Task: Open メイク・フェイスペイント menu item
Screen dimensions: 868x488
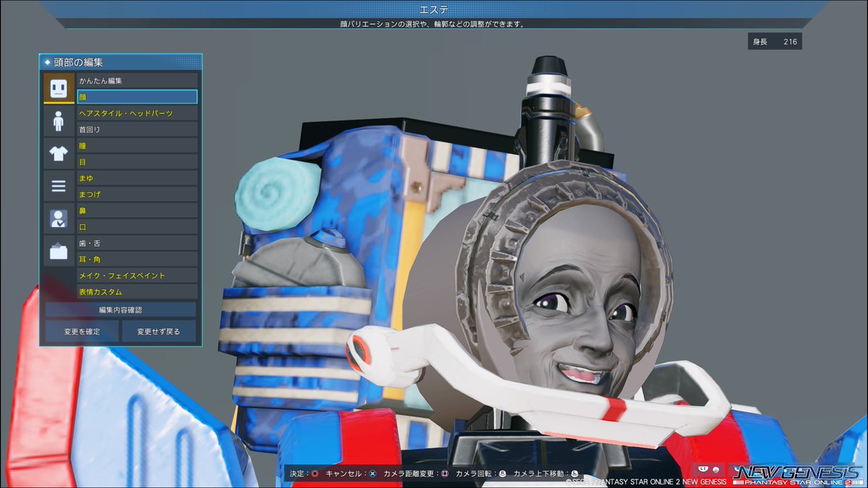Action: pyautogui.click(x=137, y=275)
